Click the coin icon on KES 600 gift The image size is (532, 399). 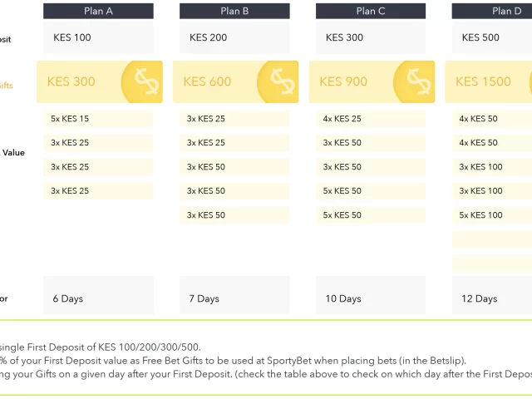click(x=278, y=81)
